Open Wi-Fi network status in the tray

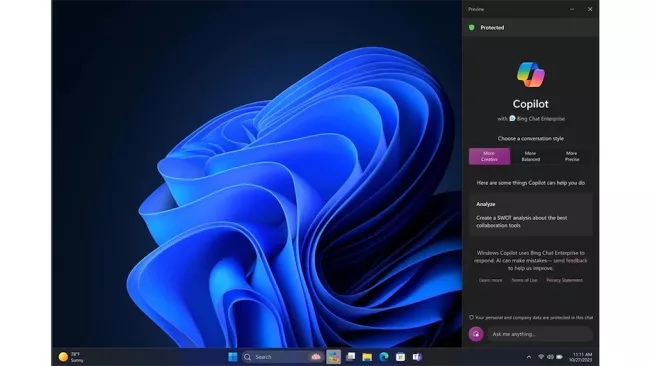(x=541, y=357)
